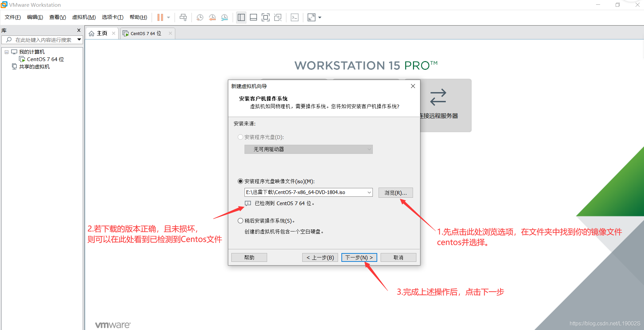Click the Unity mode icon

tap(278, 17)
